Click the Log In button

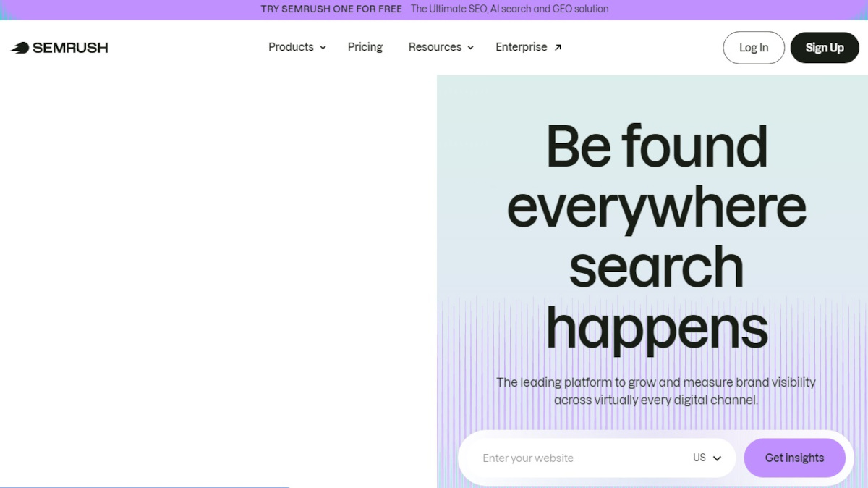tap(754, 48)
